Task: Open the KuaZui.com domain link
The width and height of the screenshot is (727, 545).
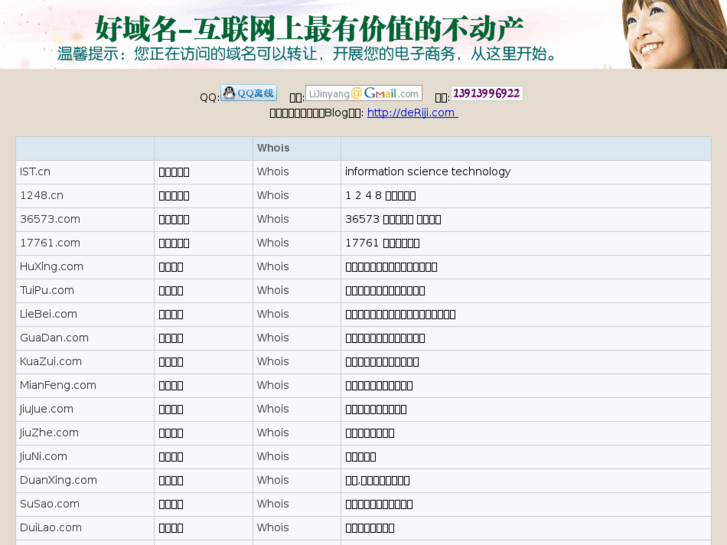Action: tap(51, 361)
